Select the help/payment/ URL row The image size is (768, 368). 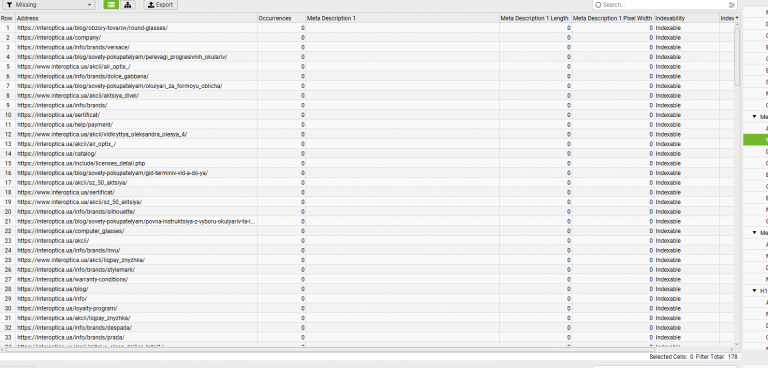point(65,124)
